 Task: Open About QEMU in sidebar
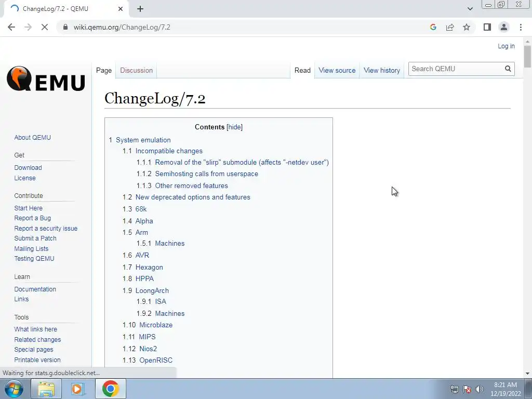[33, 137]
